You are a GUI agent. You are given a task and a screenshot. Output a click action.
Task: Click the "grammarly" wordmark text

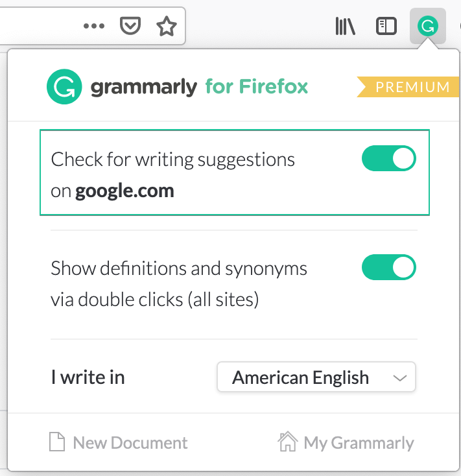(x=143, y=87)
